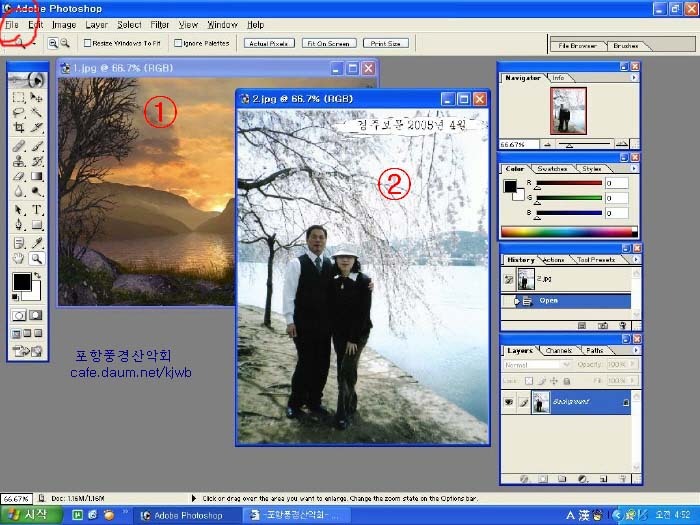Toggle history brush source for 2.jpg snapshot
The width and height of the screenshot is (700, 525).
coord(508,279)
